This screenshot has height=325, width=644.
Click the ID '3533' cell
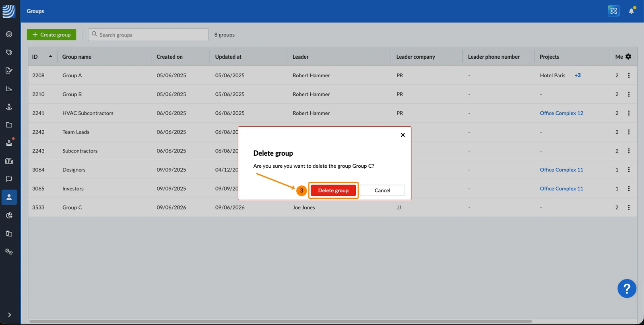38,208
